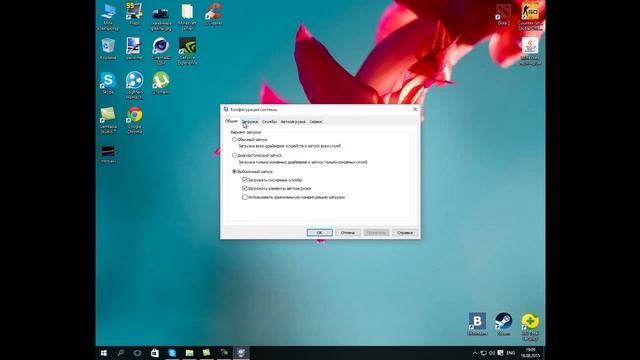The width and height of the screenshot is (640, 360).
Task: Select the active msconfig taskbar button
Action: coord(241,353)
